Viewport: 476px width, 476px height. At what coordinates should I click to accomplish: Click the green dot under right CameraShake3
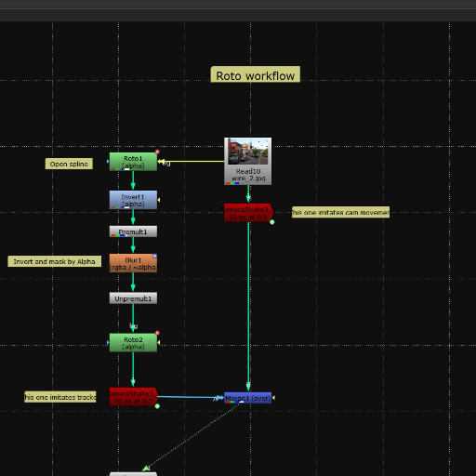pyautogui.click(x=272, y=222)
